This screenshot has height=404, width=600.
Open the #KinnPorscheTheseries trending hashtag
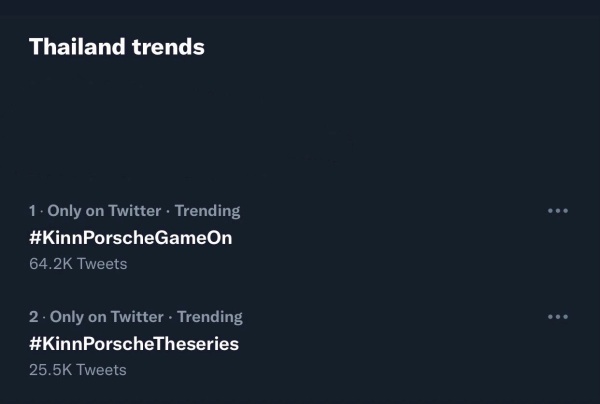(x=133, y=344)
